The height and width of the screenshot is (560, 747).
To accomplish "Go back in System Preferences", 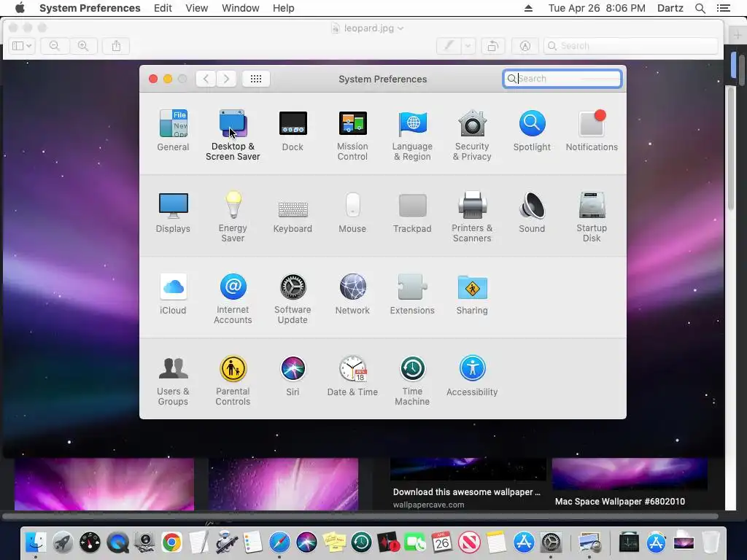I will pyautogui.click(x=206, y=79).
